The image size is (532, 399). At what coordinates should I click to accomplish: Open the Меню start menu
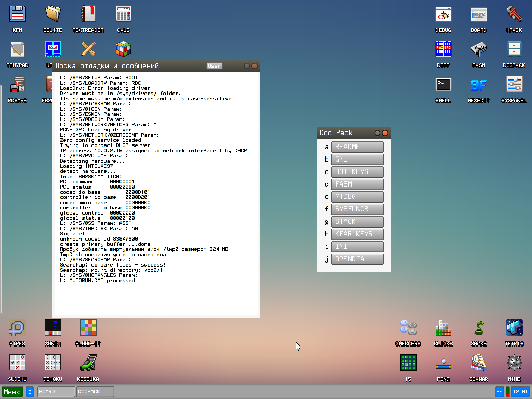coord(11,391)
